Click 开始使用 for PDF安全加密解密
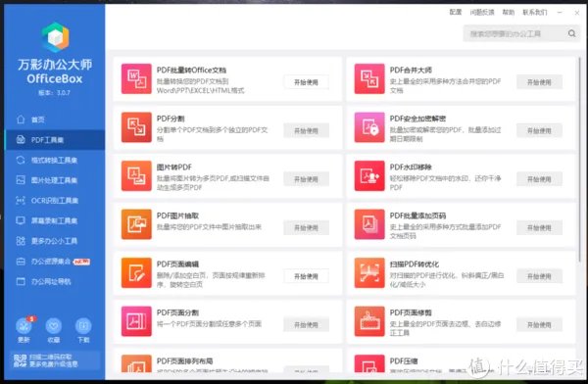This screenshot has width=588, height=384. click(x=539, y=130)
